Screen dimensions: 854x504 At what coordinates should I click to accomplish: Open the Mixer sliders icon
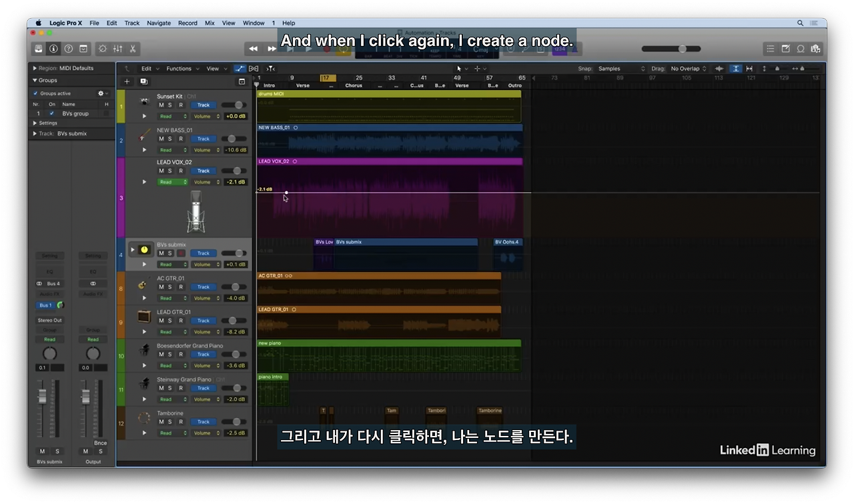point(117,49)
